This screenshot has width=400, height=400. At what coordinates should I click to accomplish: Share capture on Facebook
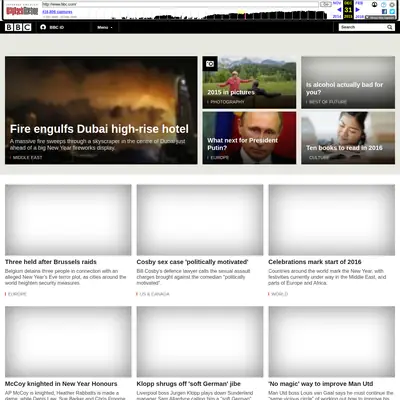tap(384, 11)
